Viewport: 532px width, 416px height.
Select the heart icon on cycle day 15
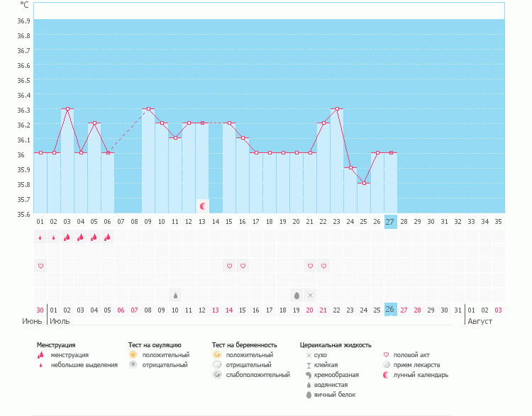click(x=229, y=266)
